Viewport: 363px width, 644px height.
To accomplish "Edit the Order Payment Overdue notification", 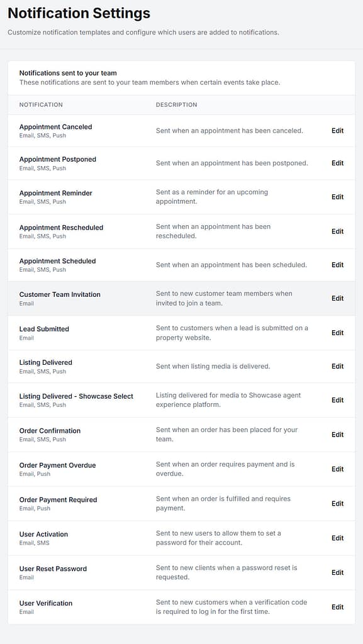I will [337, 469].
